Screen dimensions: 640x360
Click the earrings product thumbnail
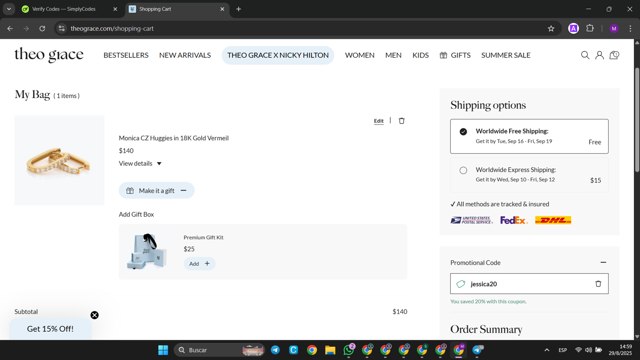point(59,160)
